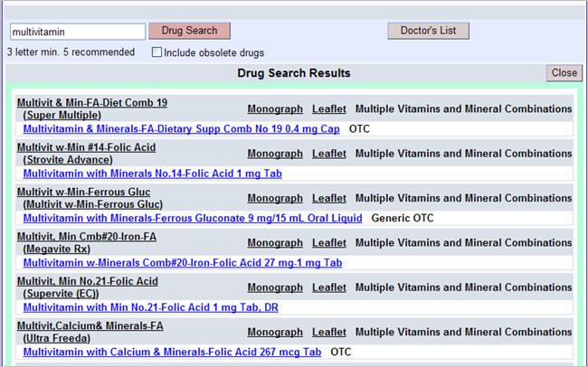
Task: Open Monograph for Supervite (EC) entry
Action: click(275, 287)
